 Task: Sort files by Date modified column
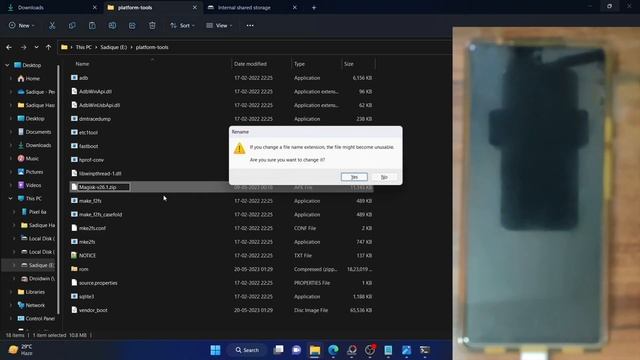point(250,64)
